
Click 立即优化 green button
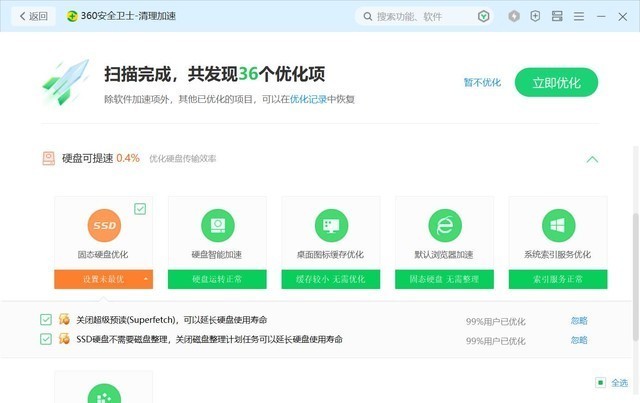556,82
